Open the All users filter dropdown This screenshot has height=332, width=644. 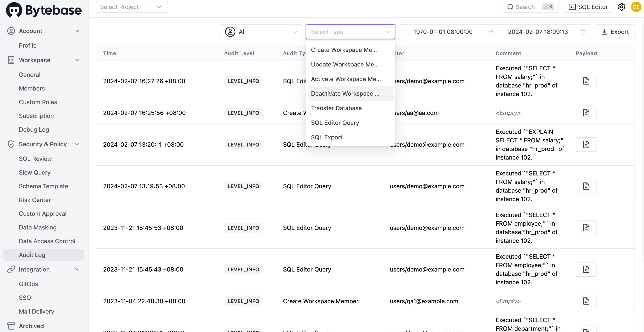[261, 32]
